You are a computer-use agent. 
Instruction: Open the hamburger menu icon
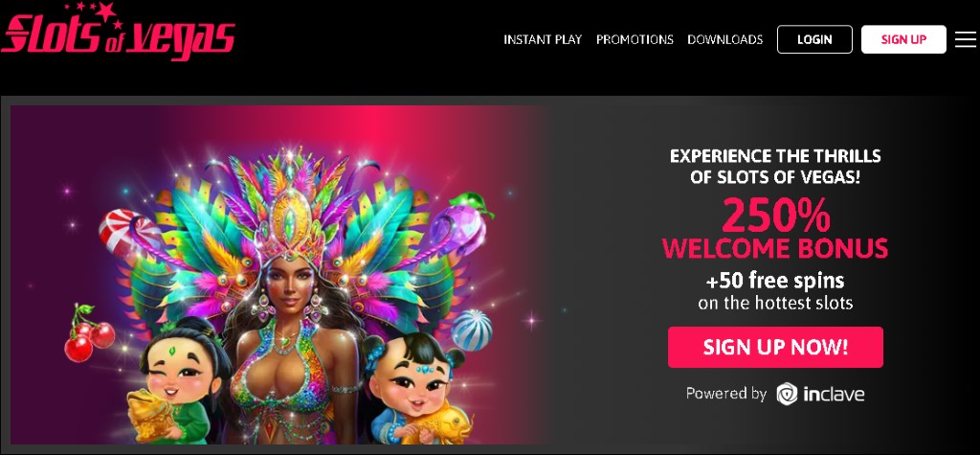point(965,39)
